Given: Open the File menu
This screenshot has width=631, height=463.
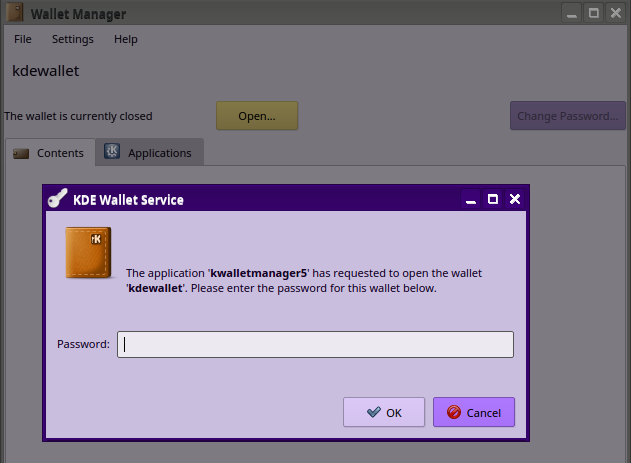Looking at the screenshot, I should click(23, 39).
